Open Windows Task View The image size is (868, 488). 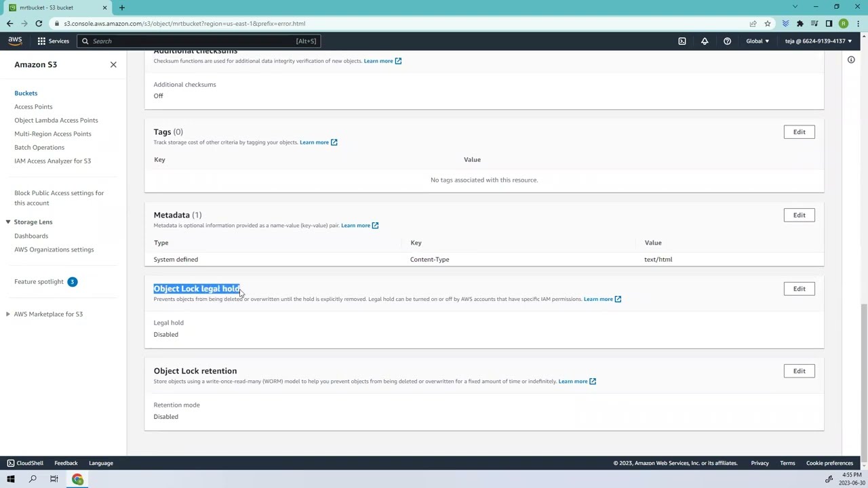(x=54, y=479)
